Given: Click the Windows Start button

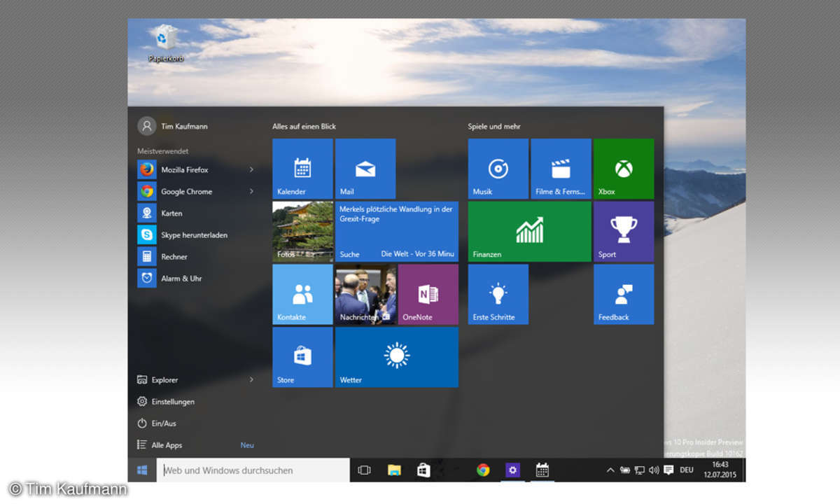Looking at the screenshot, I should click(x=142, y=470).
